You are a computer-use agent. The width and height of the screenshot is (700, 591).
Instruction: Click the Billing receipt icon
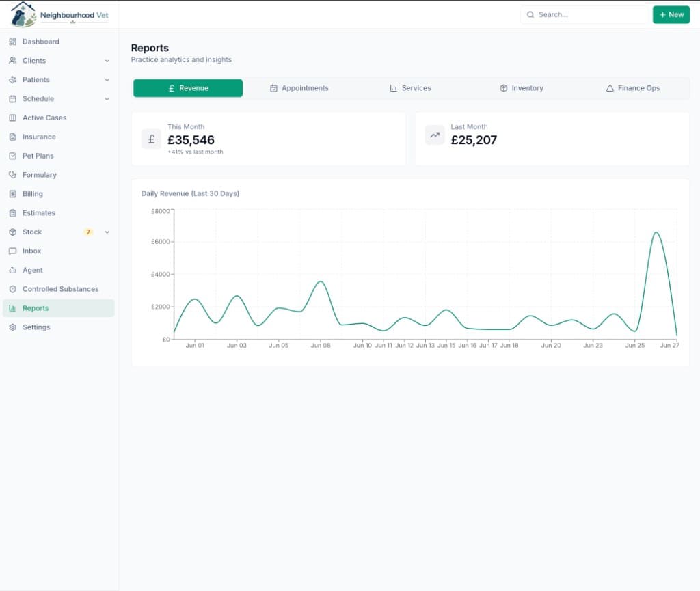click(12, 194)
